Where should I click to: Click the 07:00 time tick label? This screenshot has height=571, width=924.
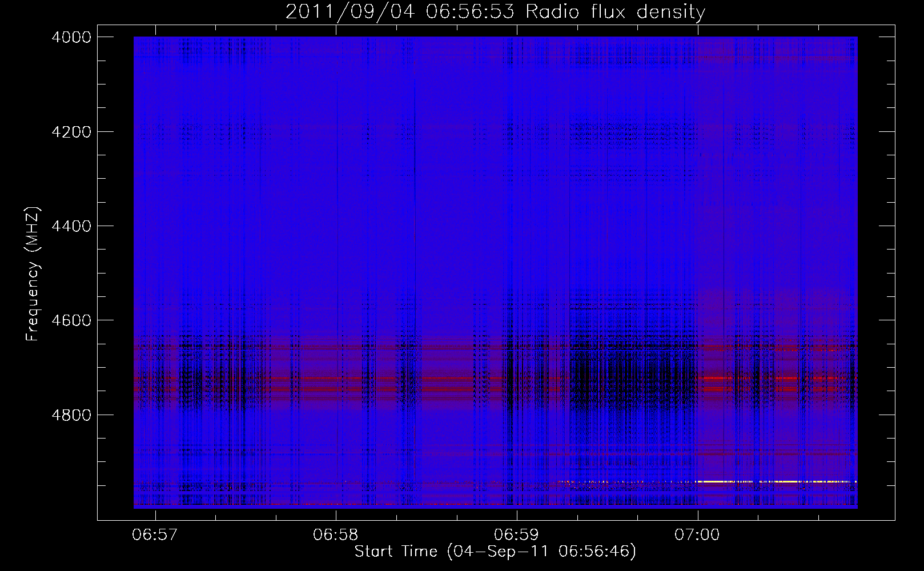(697, 535)
